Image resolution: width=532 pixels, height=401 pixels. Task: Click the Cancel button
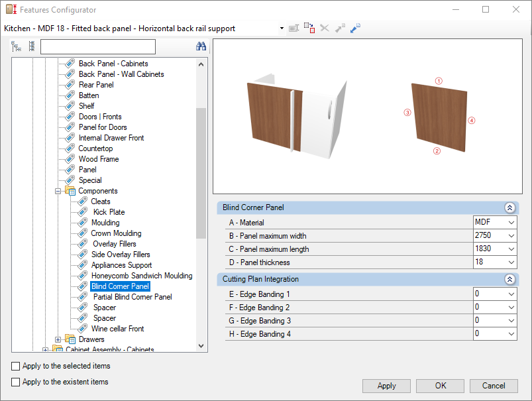coord(494,386)
